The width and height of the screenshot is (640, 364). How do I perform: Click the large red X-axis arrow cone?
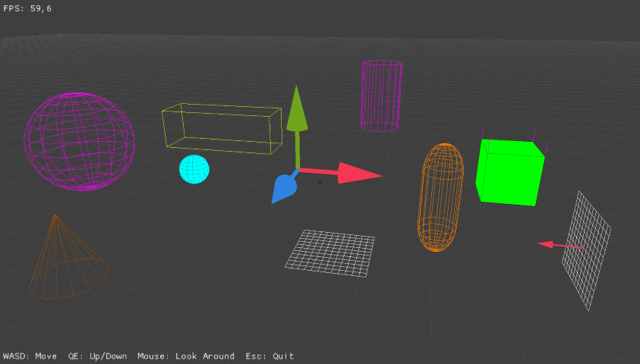[x=359, y=174]
